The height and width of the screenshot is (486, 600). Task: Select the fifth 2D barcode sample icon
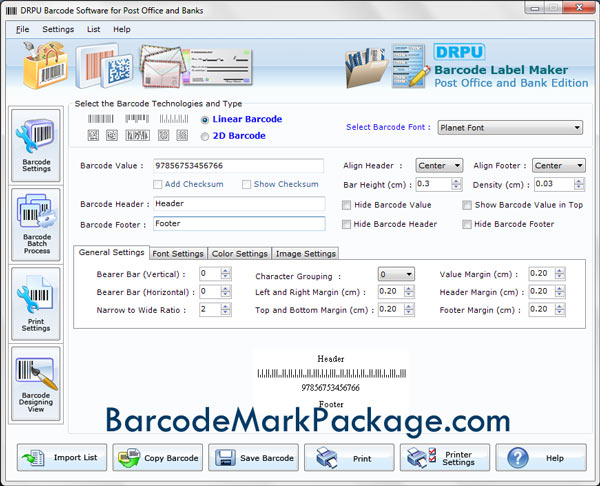coord(182,135)
